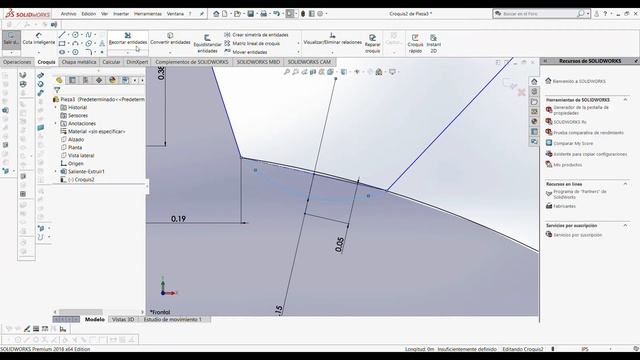This screenshot has height=360, width=640.
Task: Select the Sketch Fillet tool
Action: 89,52
